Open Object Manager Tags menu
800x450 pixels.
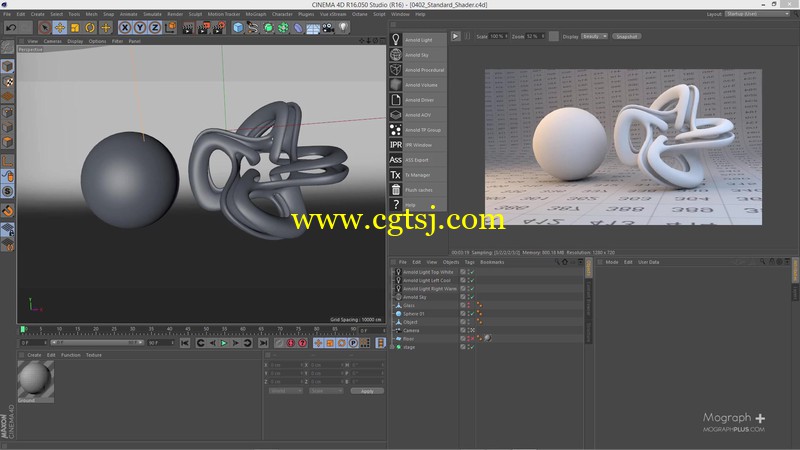469,262
